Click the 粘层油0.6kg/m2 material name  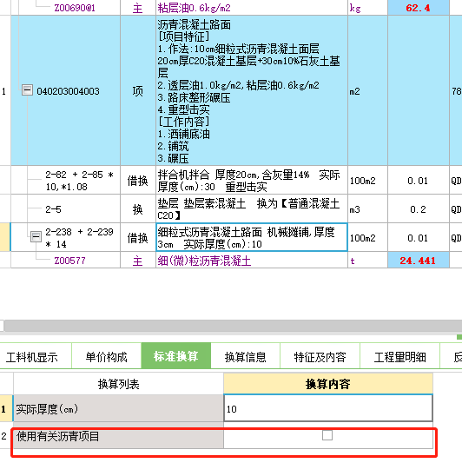click(x=194, y=8)
